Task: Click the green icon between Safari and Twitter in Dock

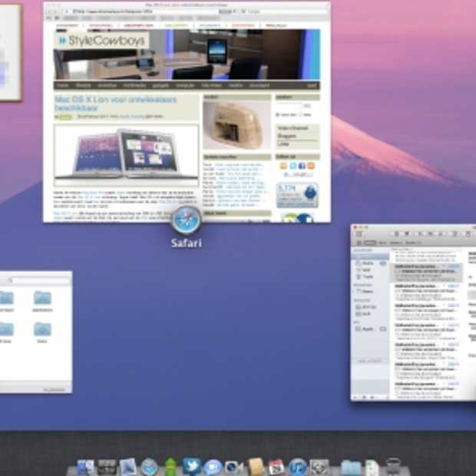Action: (170, 467)
